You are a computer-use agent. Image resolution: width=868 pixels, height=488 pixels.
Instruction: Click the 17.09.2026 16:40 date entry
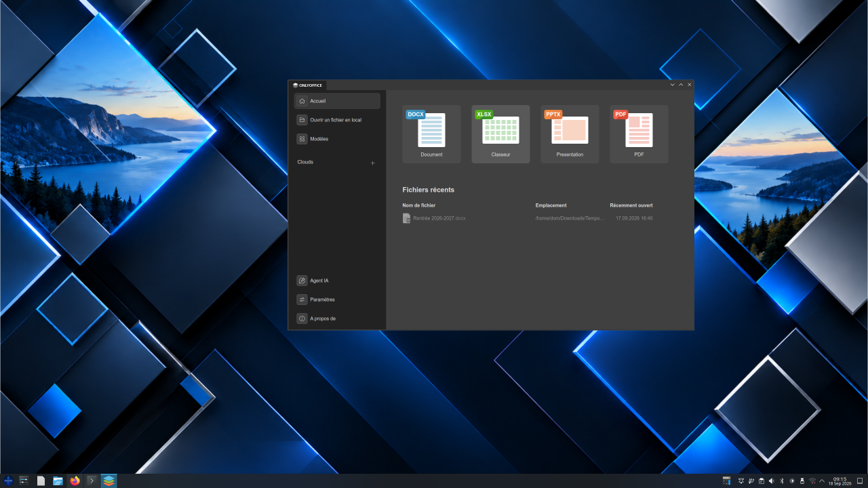point(634,218)
